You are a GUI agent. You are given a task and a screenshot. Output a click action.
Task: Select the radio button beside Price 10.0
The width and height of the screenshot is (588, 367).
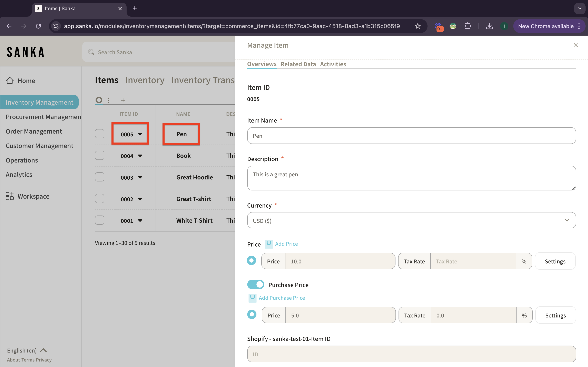252,261
